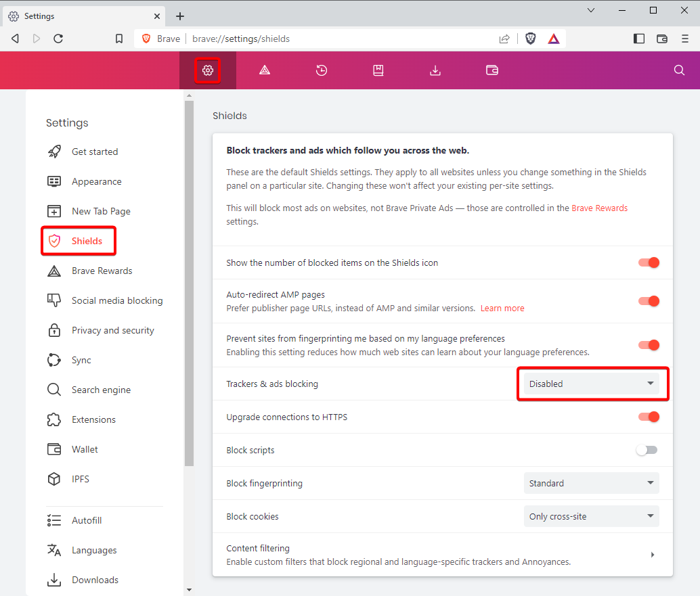Screen dimensions: 700x596
Task: Open the tab search dropdown chevron
Action: [x=590, y=10]
